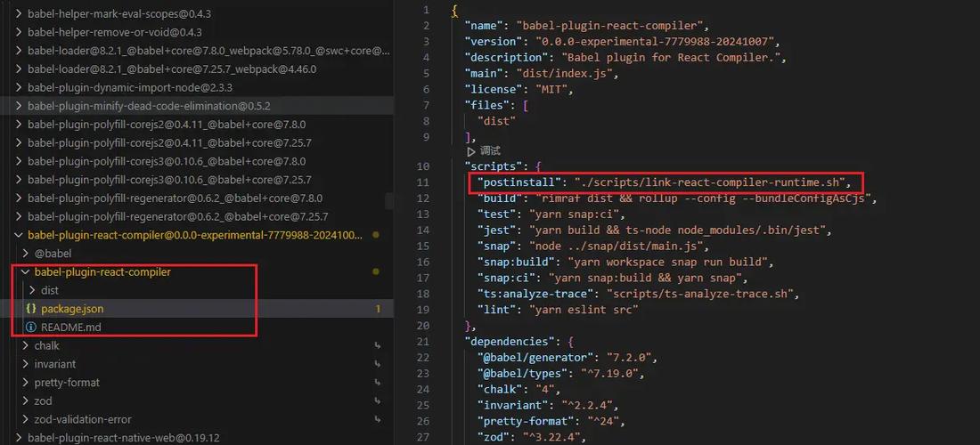
Task: Click the info icon of README.md
Action: tap(30, 327)
